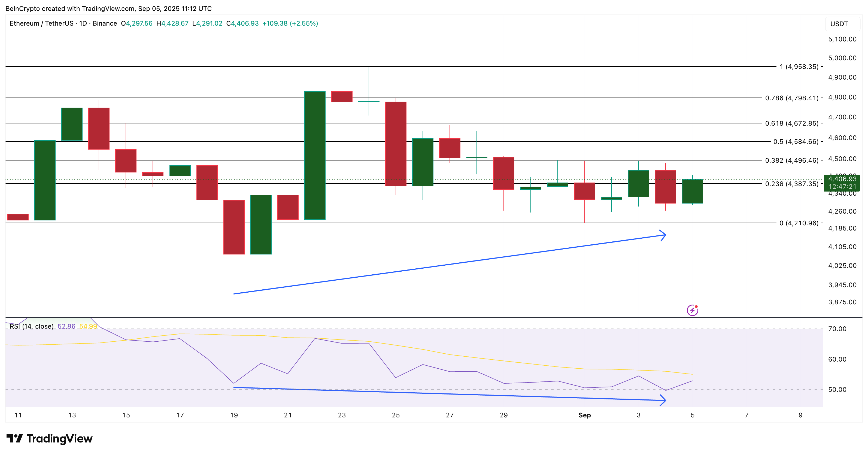Click the yellow RSI MA value 54.99
The image size is (868, 455).
pyautogui.click(x=88, y=326)
